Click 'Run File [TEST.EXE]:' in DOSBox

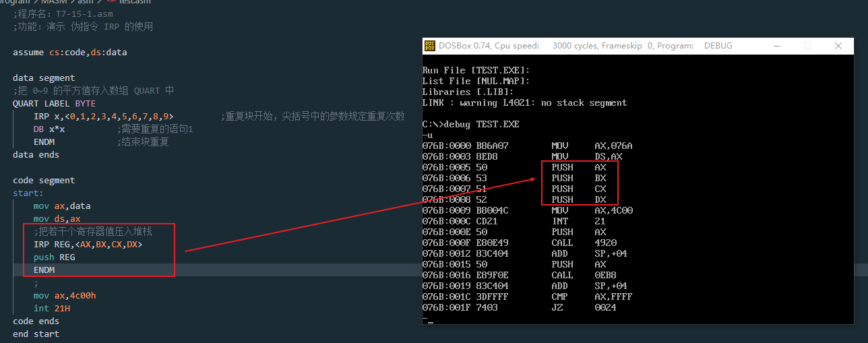point(476,70)
